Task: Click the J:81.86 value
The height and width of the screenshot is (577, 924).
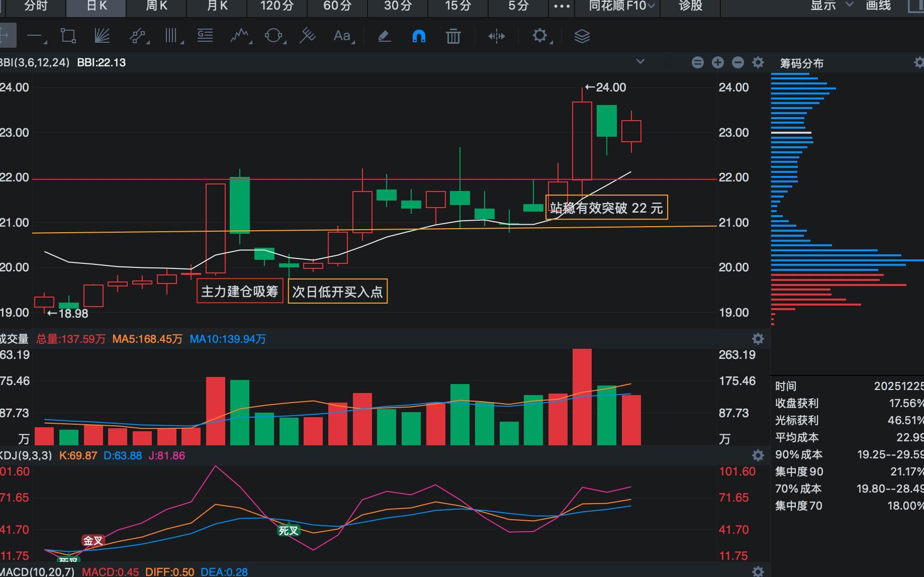Action: coord(167,455)
